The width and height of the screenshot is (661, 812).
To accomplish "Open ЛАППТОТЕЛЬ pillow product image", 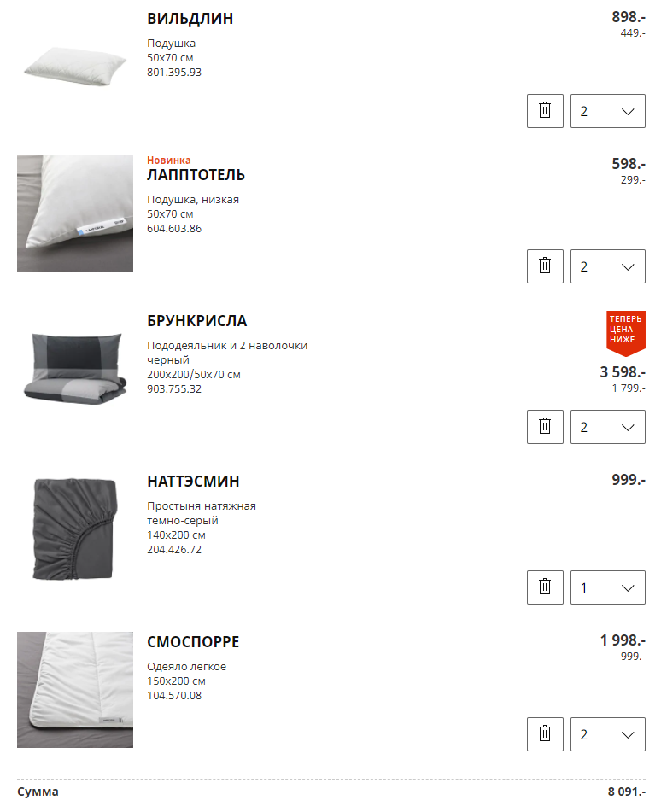I will click(x=75, y=213).
